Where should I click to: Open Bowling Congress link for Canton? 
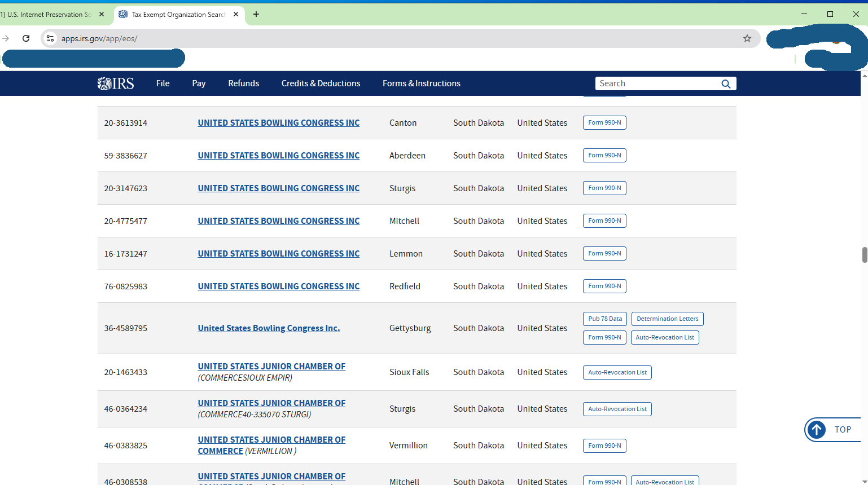click(x=278, y=123)
